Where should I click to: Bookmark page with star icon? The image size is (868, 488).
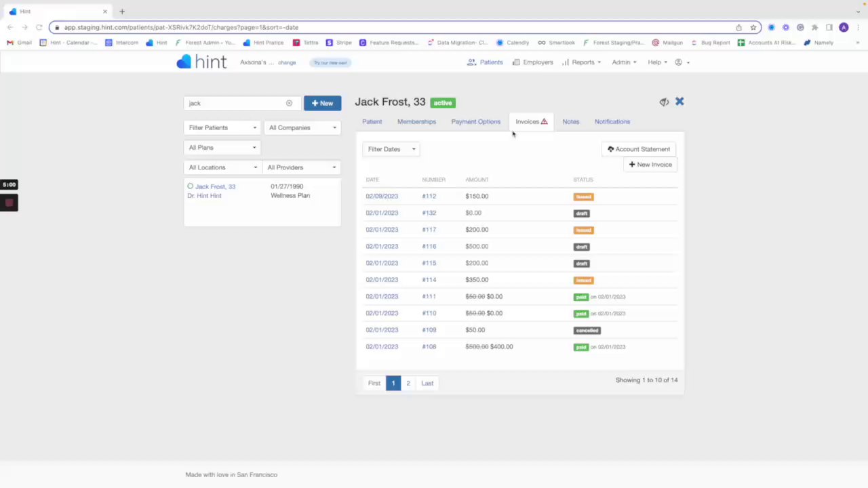pos(753,27)
